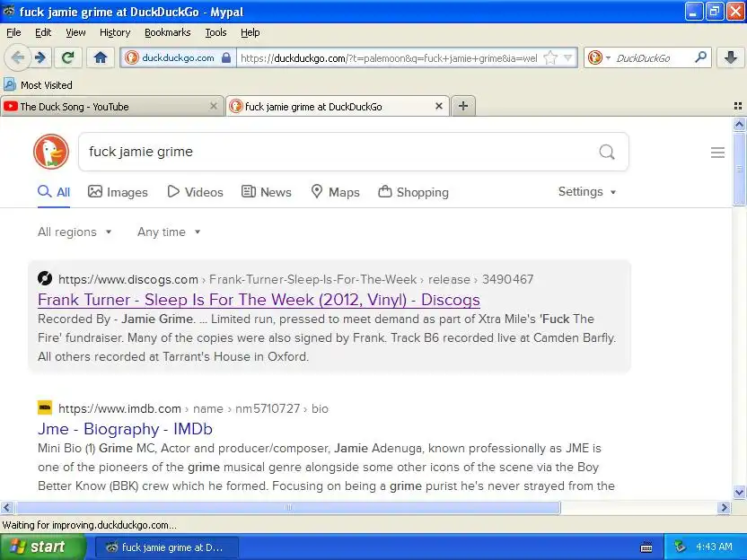Open the Downloads arrow button

click(x=730, y=58)
